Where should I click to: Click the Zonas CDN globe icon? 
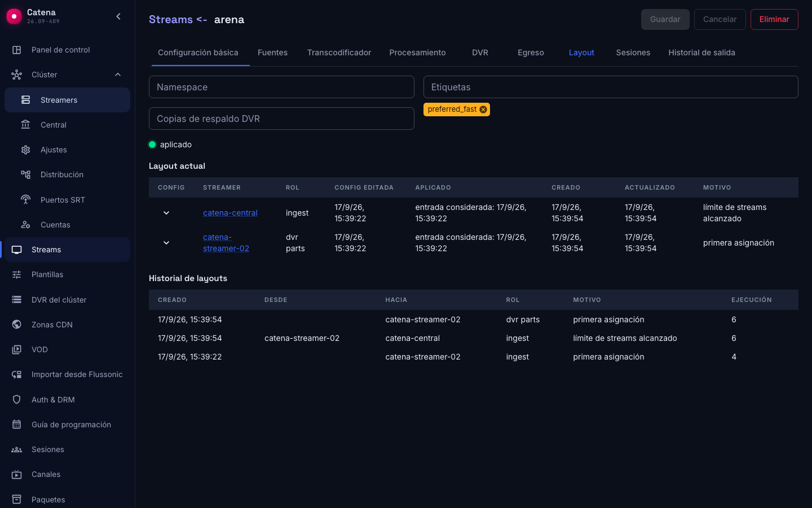tap(17, 325)
